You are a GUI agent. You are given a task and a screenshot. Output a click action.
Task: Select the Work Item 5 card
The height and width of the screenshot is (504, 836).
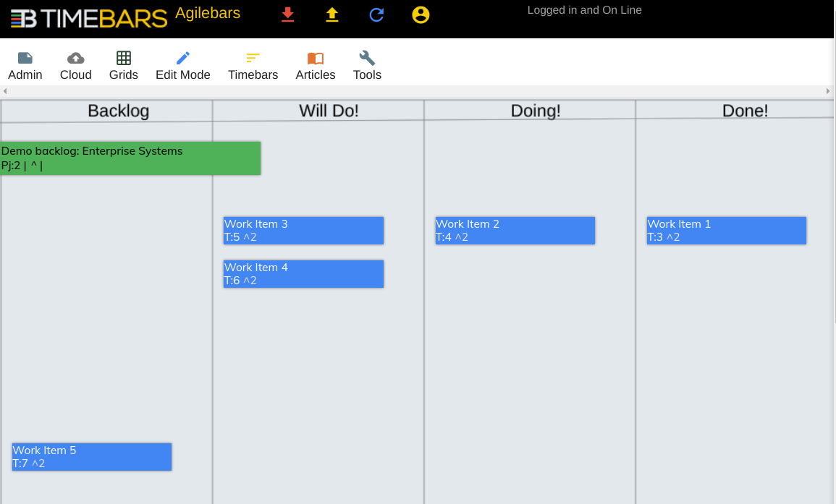coord(92,457)
